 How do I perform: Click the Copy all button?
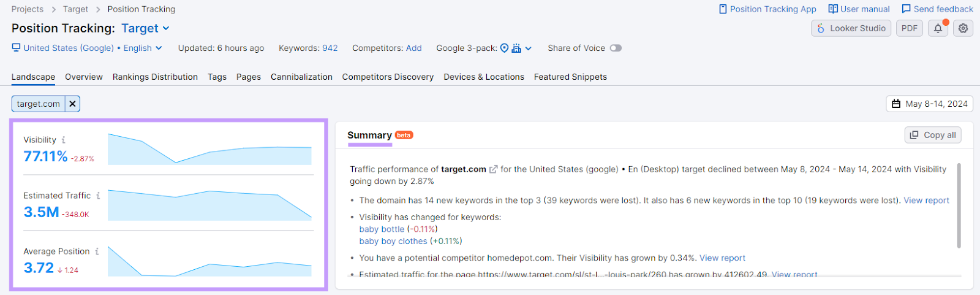[932, 135]
